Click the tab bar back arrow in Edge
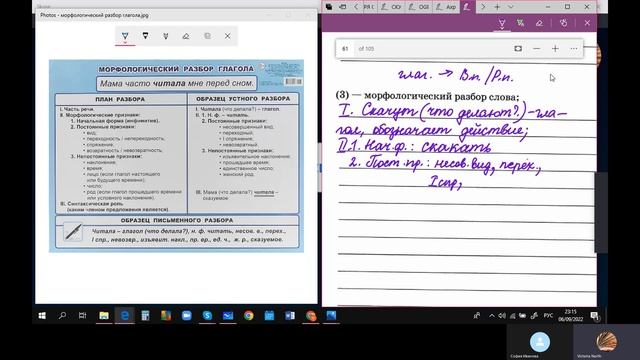This screenshot has height=360, width=640. 356,7
